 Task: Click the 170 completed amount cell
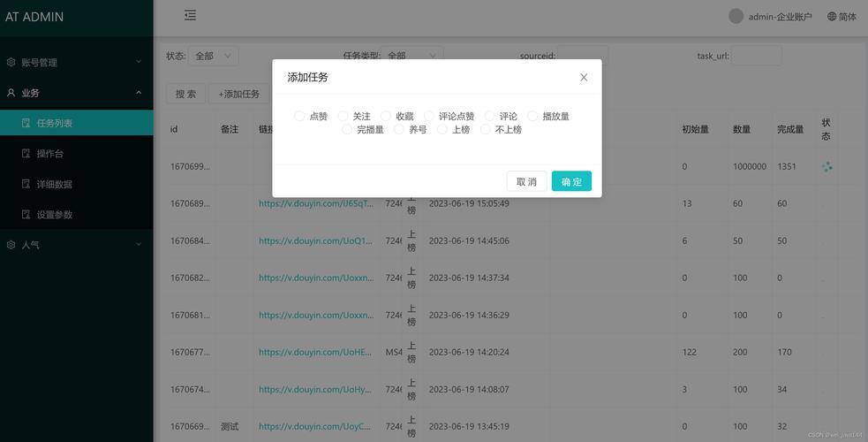784,352
